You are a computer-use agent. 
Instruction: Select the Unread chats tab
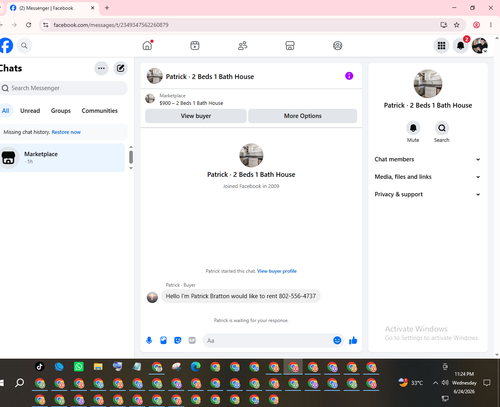[x=30, y=111]
